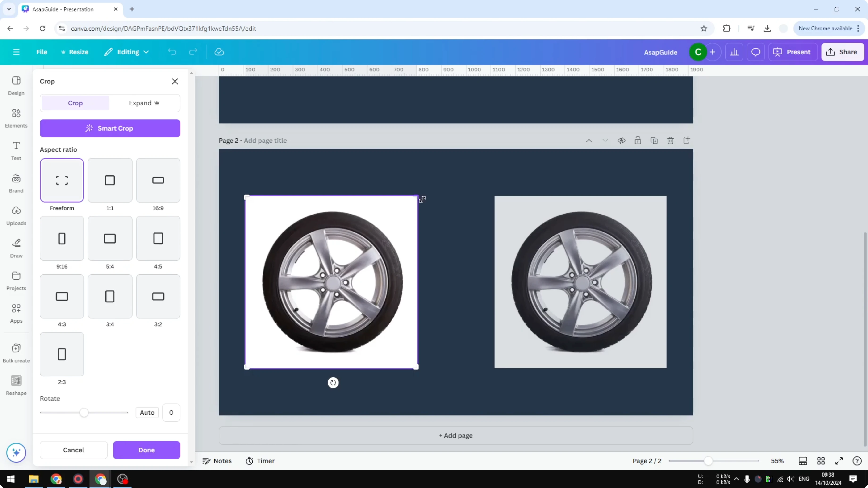Duplicate page 2
Image resolution: width=868 pixels, height=488 pixels.
click(x=654, y=141)
